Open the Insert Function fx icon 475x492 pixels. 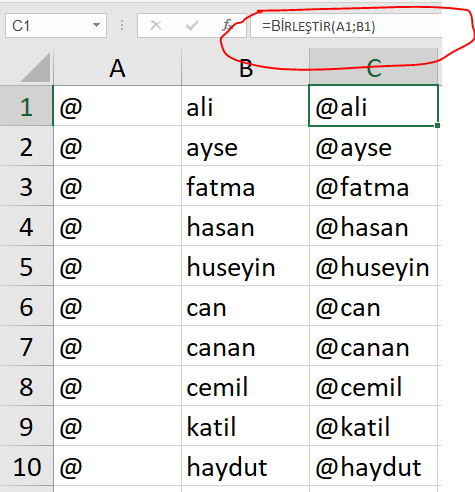coord(227,25)
